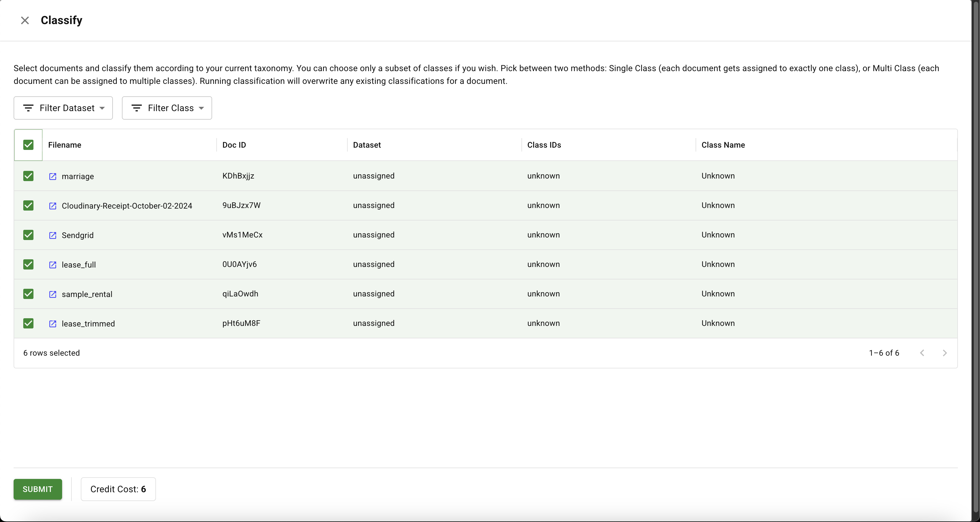The width and height of the screenshot is (980, 522).
Task: Deselect the Sendgrid row checkbox
Action: pos(28,235)
